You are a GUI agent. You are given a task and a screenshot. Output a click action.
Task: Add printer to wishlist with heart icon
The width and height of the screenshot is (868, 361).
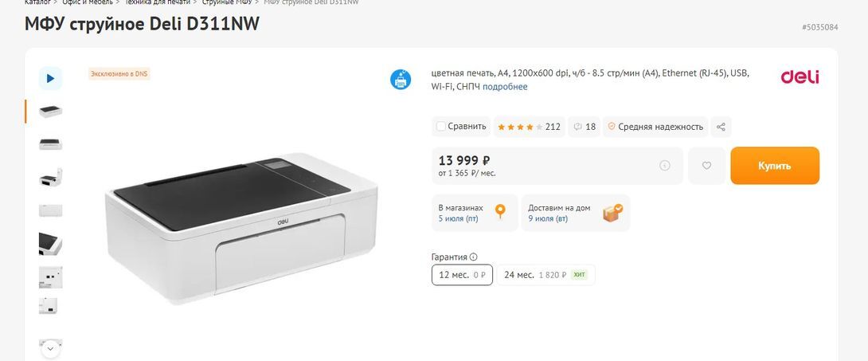pyautogui.click(x=706, y=166)
